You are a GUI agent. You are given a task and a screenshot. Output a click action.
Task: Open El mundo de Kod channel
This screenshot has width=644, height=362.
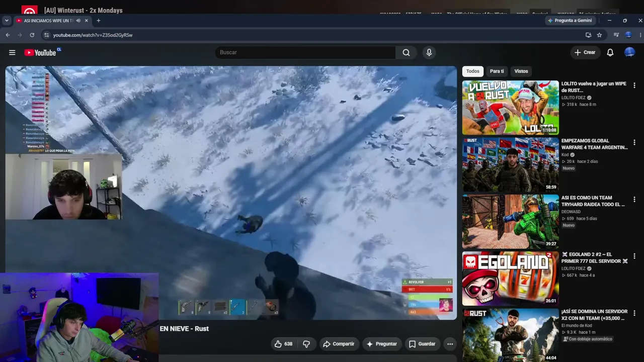click(577, 325)
